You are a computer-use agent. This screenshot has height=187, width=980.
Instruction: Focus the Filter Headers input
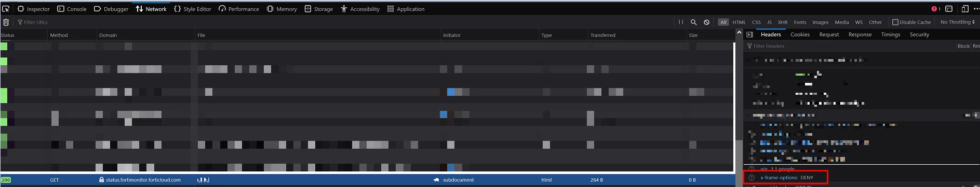click(850, 46)
